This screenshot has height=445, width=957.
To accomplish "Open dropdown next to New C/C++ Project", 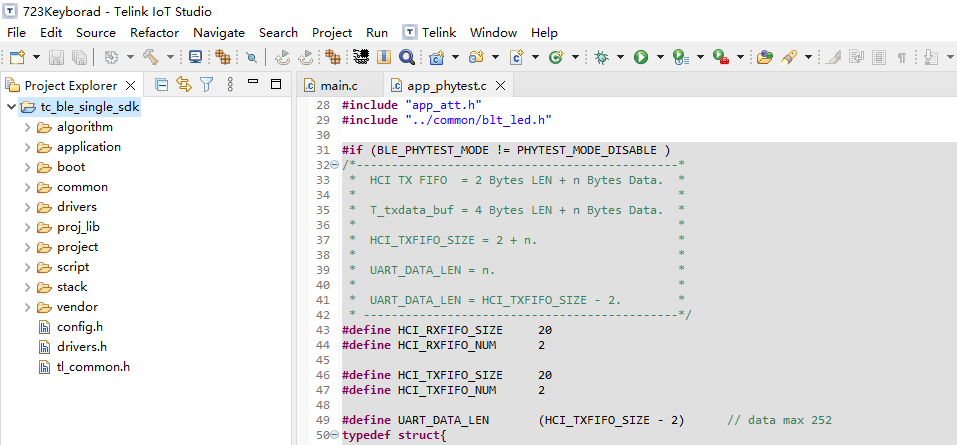I will point(455,57).
